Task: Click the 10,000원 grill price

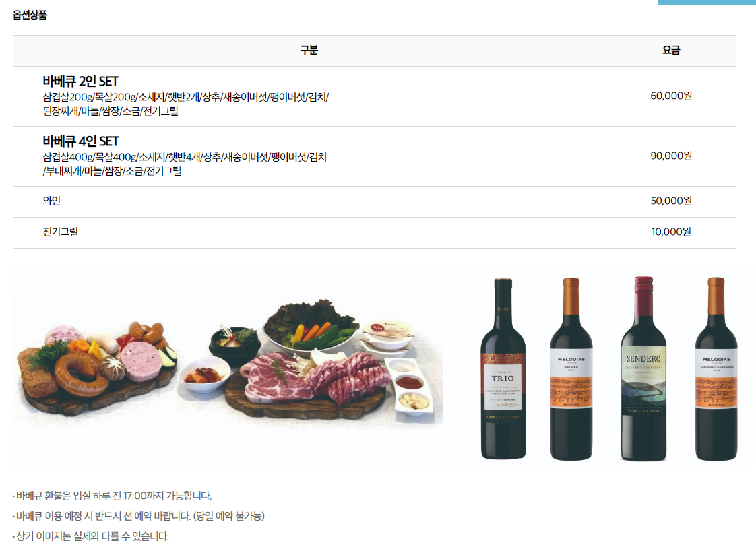Action: click(670, 232)
